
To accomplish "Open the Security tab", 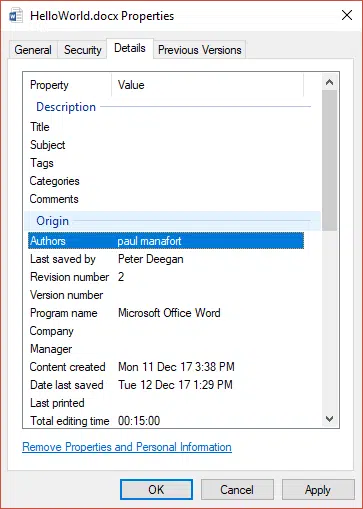I will point(82,50).
